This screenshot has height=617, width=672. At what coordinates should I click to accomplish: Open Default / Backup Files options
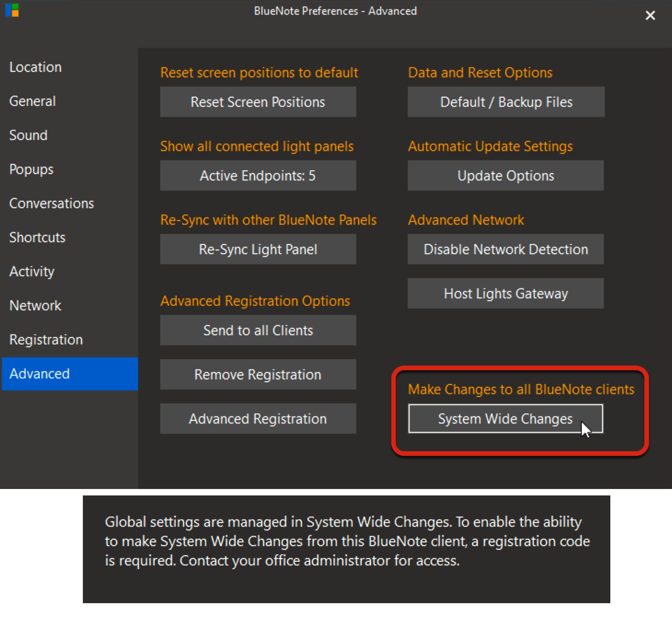[x=506, y=102]
